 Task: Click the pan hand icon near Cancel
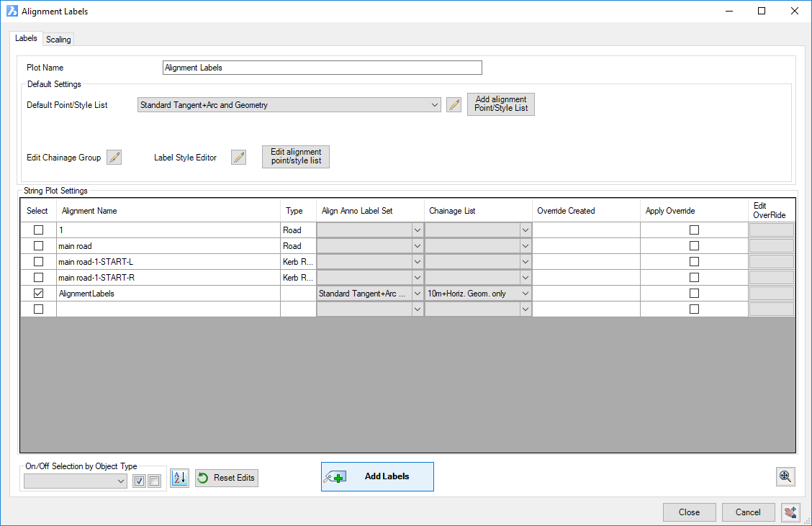click(x=790, y=512)
